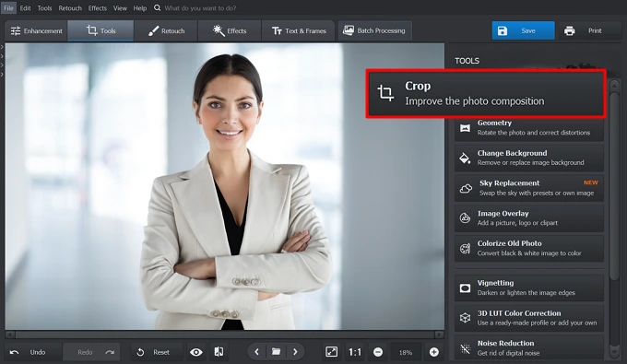The height and width of the screenshot is (364, 627).
Task: Click the floppy disk Save icon
Action: 503,30
